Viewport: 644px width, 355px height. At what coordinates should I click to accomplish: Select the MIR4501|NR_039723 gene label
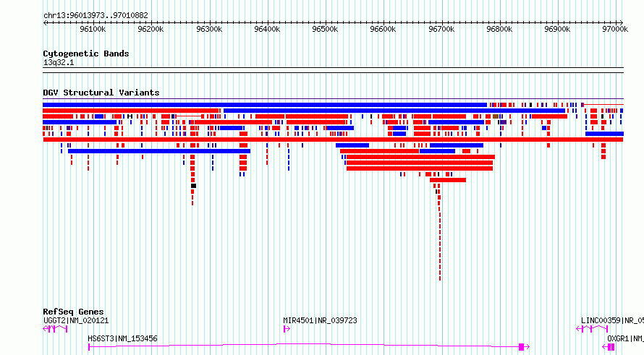tap(320, 320)
